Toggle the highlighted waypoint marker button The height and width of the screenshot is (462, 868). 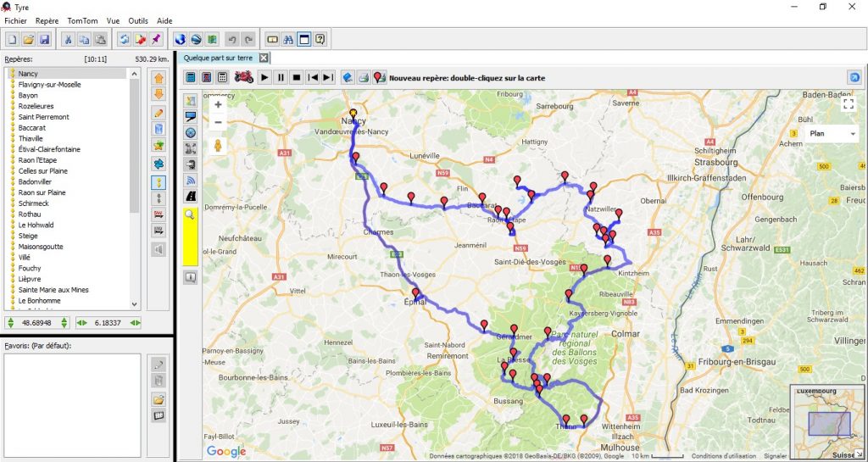[x=159, y=181]
